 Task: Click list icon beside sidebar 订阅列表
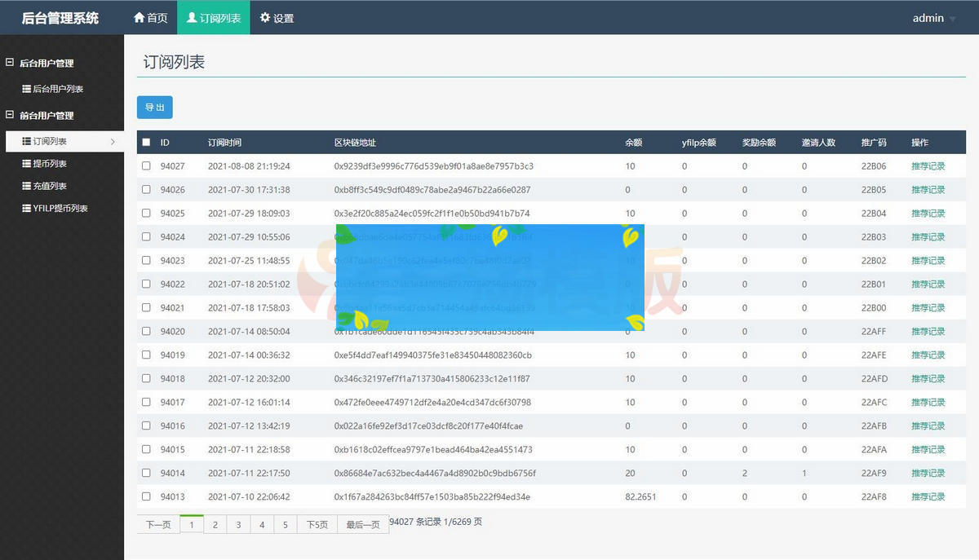(27, 141)
